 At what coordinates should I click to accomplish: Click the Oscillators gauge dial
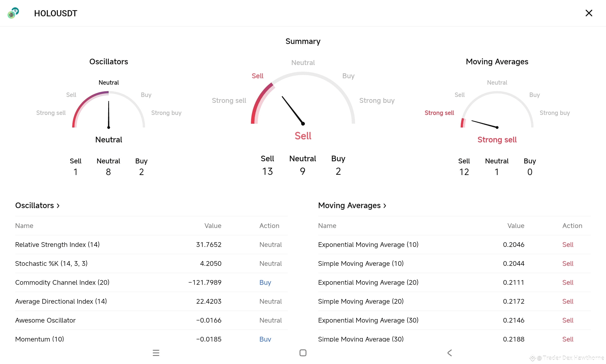[108, 110]
